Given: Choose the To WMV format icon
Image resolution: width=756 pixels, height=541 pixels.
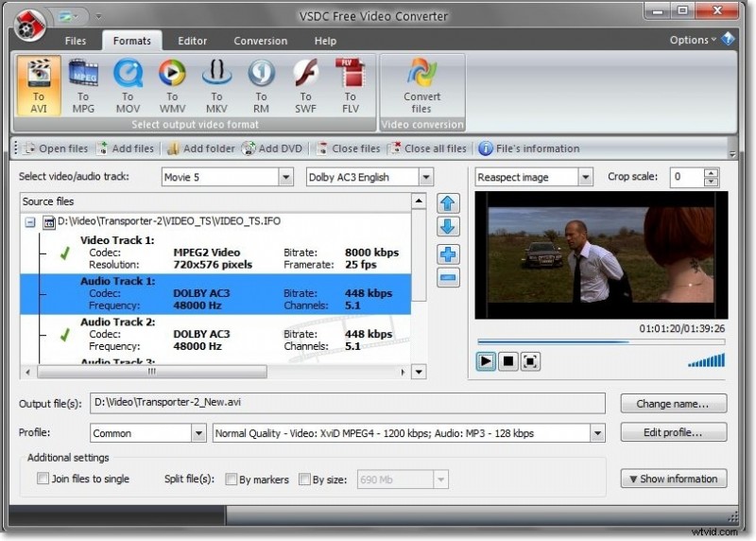Looking at the screenshot, I should [172, 86].
